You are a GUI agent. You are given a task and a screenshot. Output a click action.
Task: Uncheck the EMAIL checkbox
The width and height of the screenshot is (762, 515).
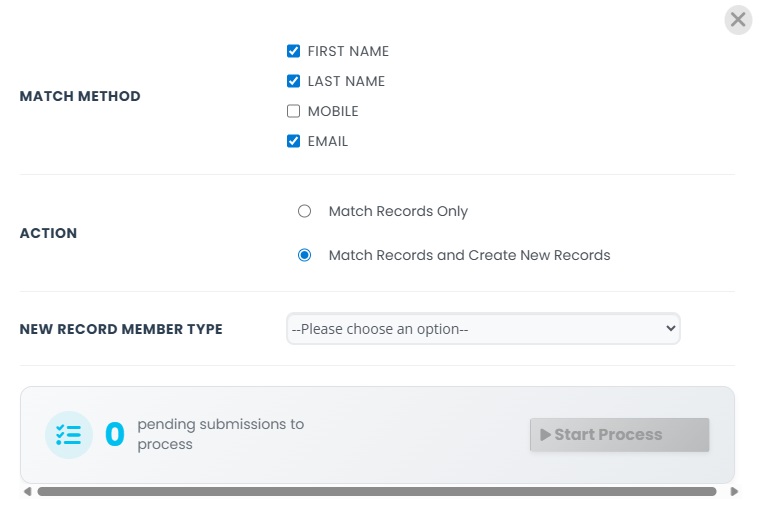point(293,141)
